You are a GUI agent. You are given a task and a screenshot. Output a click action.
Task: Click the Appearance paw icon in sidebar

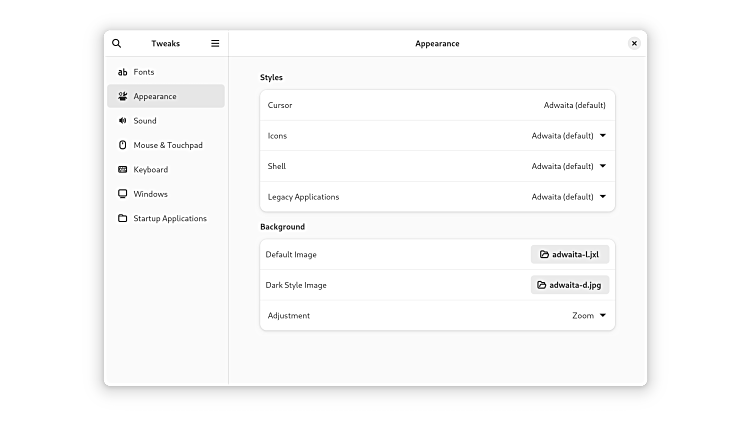click(122, 97)
